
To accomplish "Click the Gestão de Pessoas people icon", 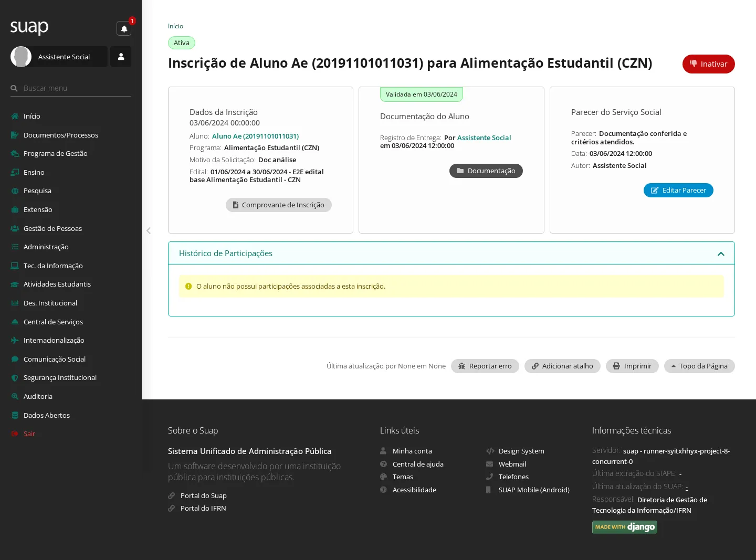I will point(15,228).
